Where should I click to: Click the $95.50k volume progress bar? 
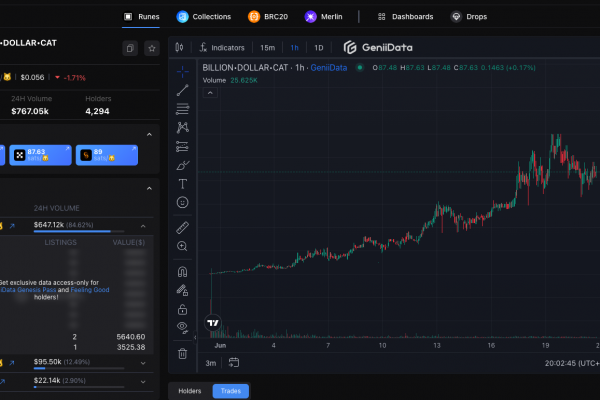pos(79,368)
